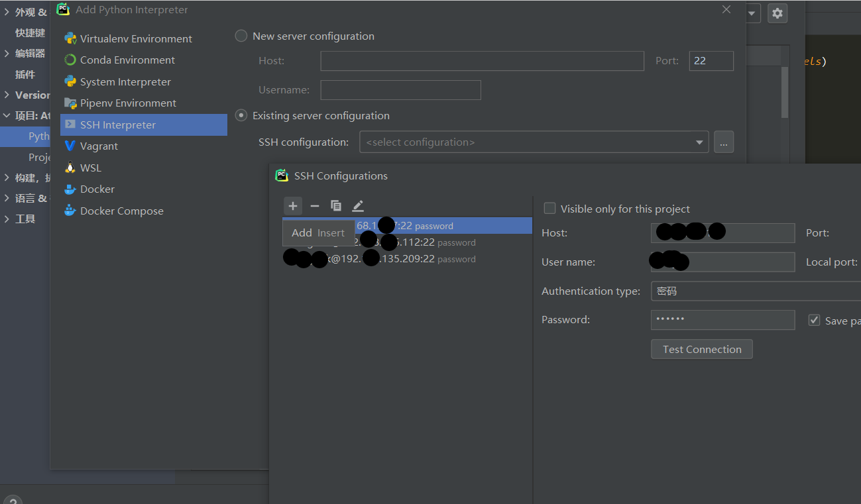The image size is (861, 504).
Task: Open 快捷键 settings page
Action: (30, 32)
